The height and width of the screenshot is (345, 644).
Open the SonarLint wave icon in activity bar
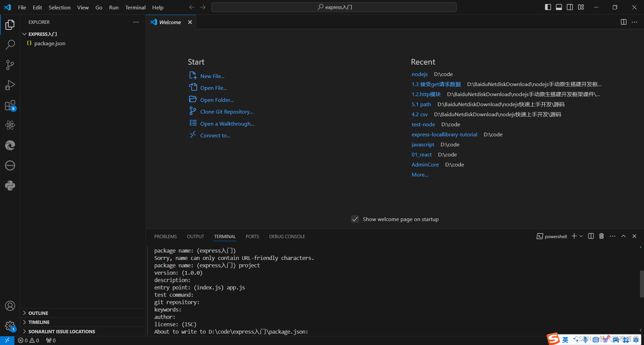(x=10, y=165)
